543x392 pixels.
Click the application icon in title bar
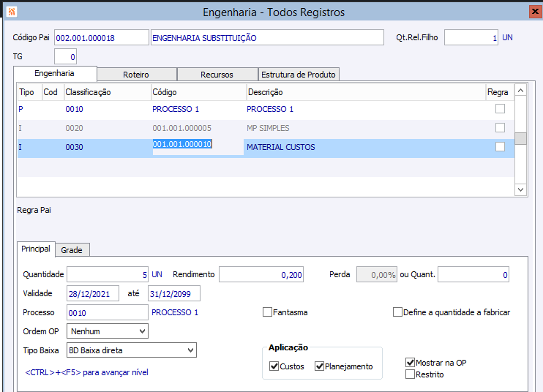pos(11,12)
